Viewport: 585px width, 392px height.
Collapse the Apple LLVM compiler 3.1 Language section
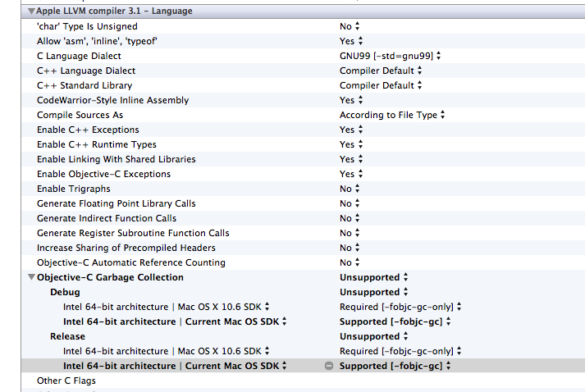tap(31, 11)
